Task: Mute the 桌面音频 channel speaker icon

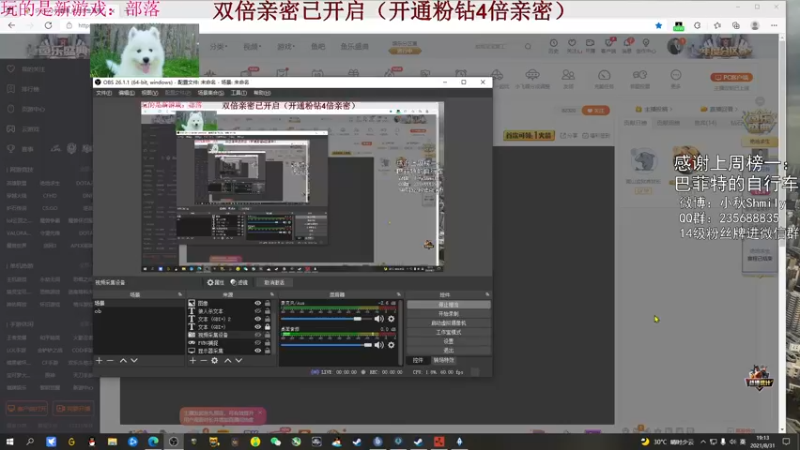Action: (379, 345)
